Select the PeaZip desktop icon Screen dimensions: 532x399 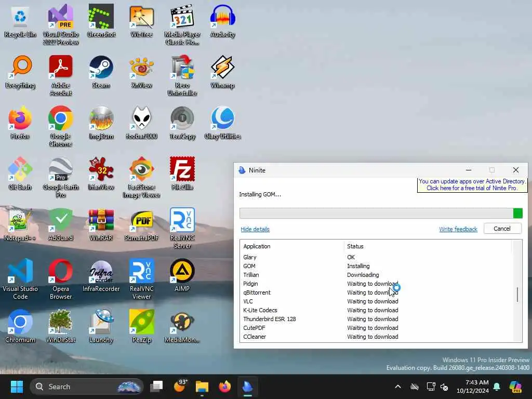tap(141, 327)
